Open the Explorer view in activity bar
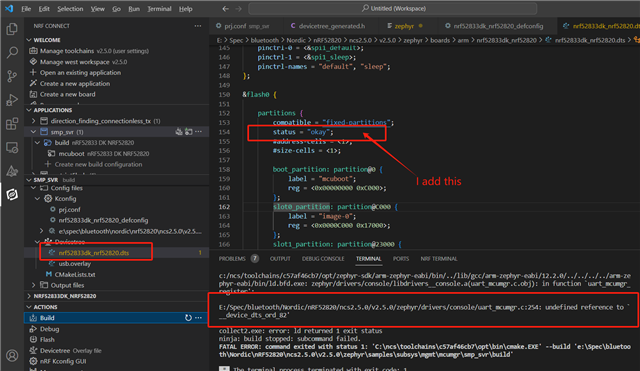Viewport: 640px width, 371px height. click(12, 29)
